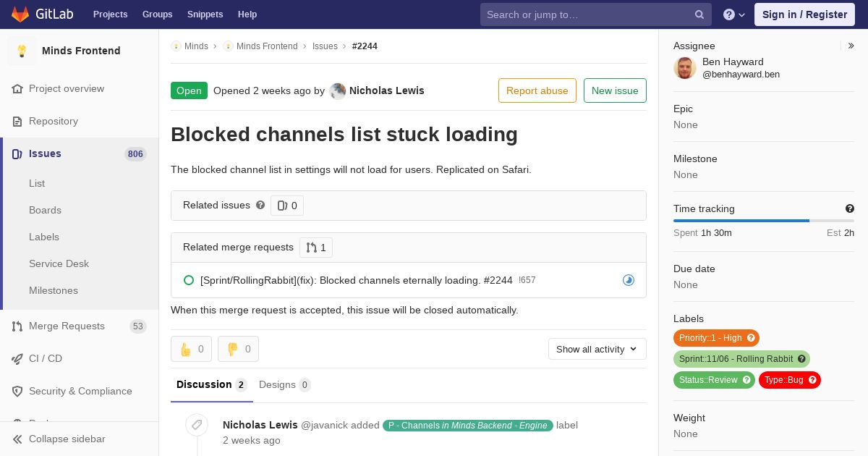The height and width of the screenshot is (456, 868).
Task: Click help icon on Status::Review label
Action: (746, 380)
